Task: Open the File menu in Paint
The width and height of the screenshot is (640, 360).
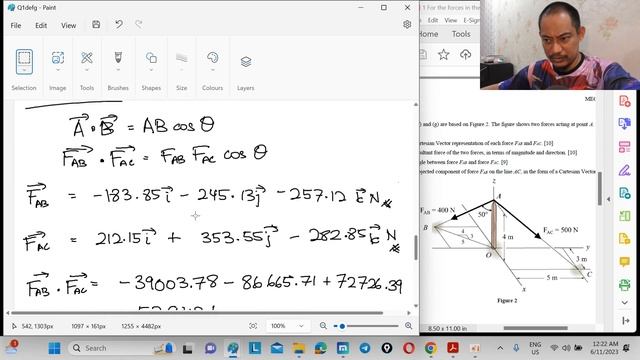Action: (16, 25)
